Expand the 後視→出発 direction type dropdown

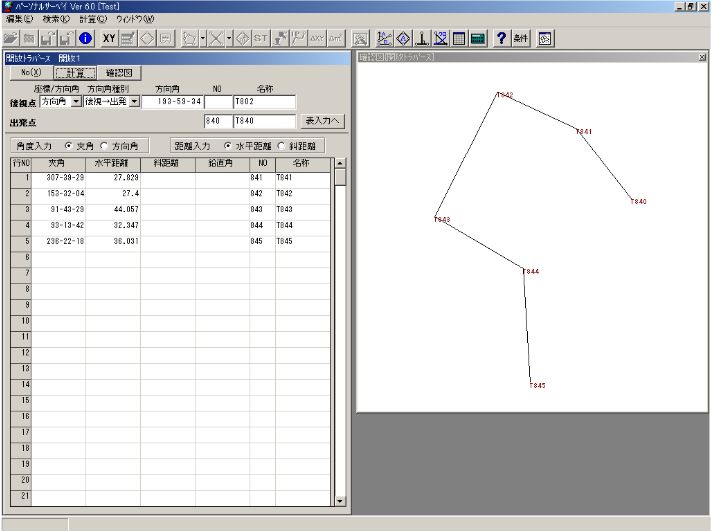click(x=134, y=102)
